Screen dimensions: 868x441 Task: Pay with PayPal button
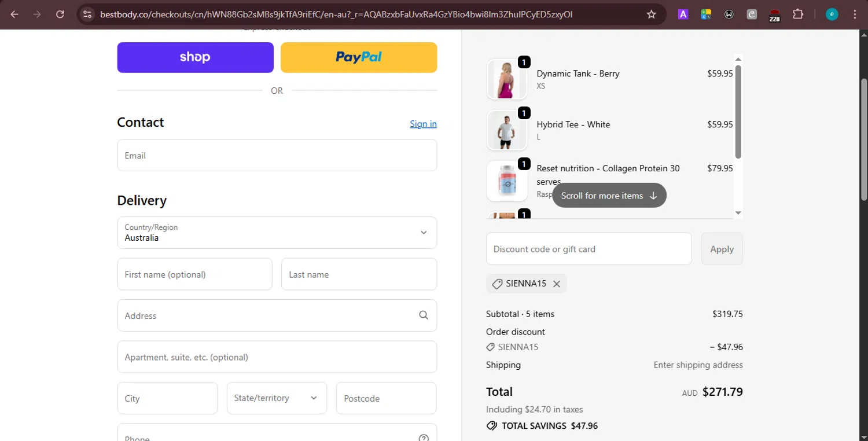click(x=359, y=57)
